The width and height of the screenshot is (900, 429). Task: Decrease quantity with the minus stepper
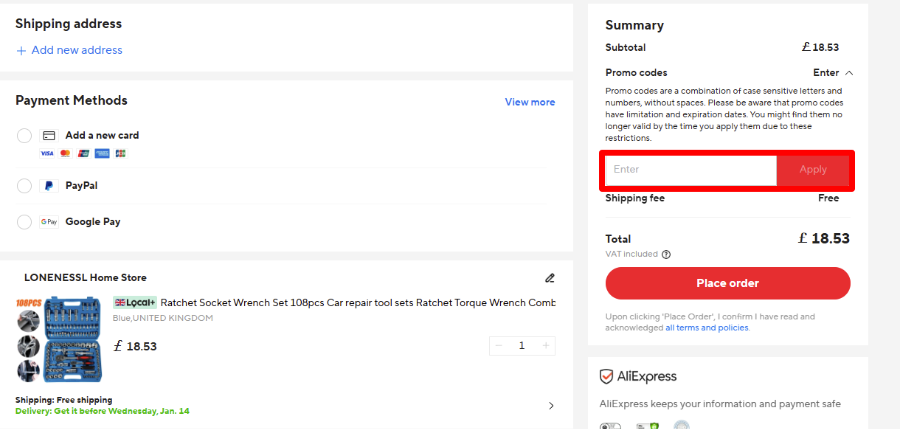(498, 346)
